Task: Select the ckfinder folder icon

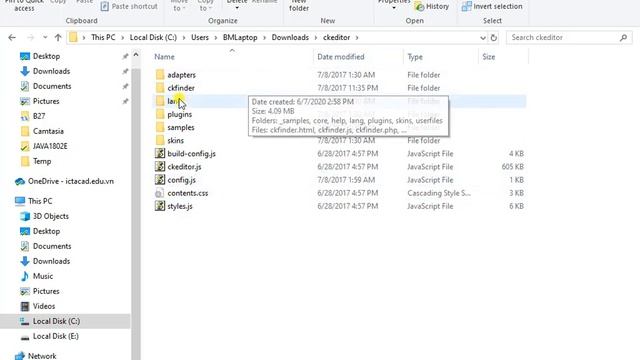Action: [x=160, y=88]
